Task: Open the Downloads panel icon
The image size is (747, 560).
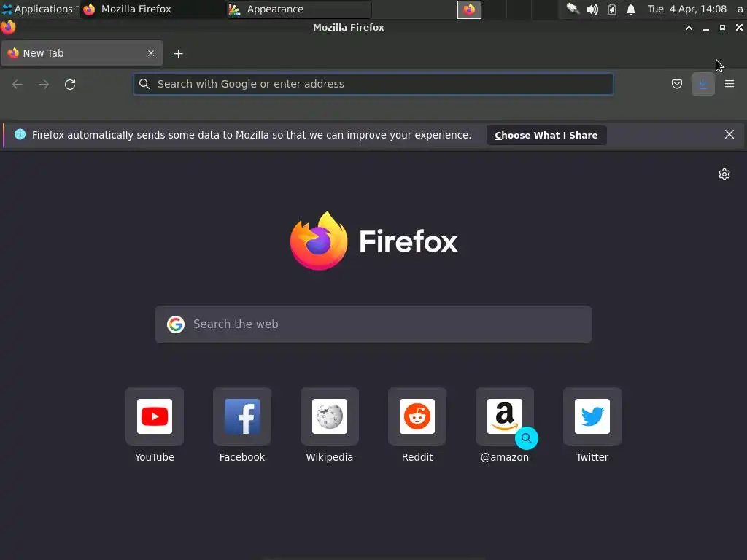Action: click(x=703, y=85)
